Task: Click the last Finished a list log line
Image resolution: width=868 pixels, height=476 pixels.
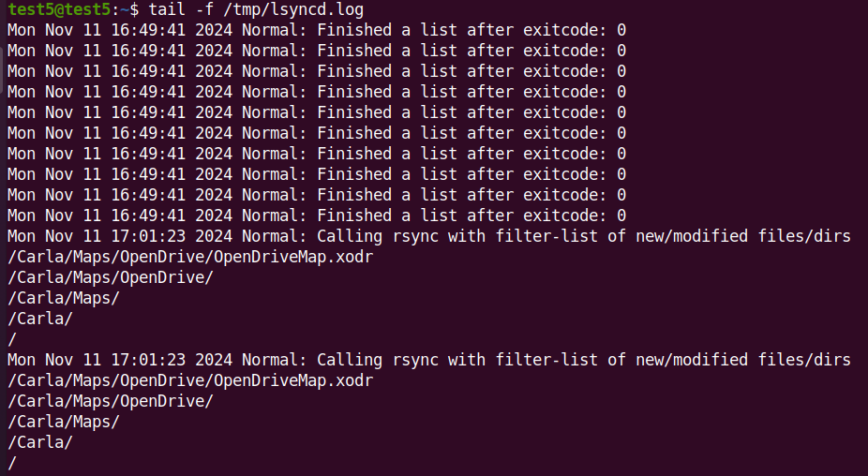Action: 316,216
